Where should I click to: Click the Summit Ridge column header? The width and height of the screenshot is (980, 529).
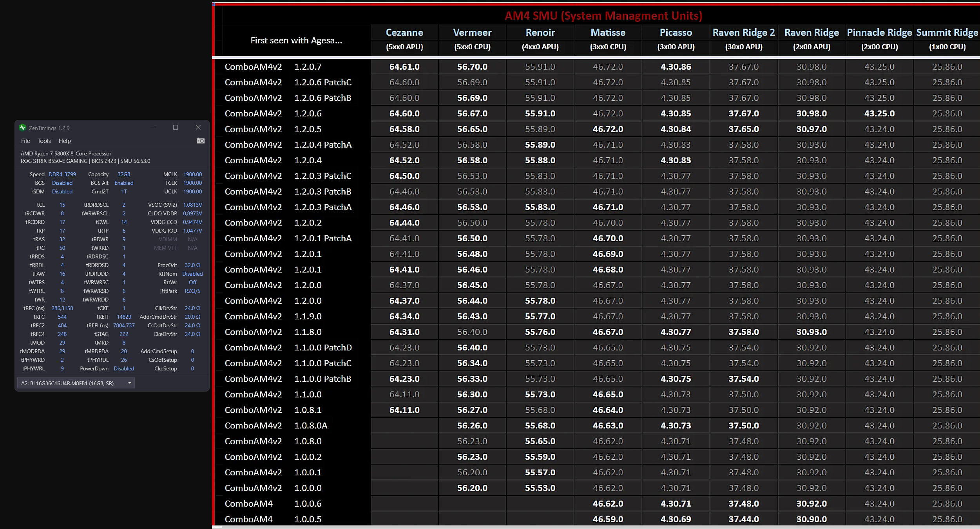coord(947,32)
